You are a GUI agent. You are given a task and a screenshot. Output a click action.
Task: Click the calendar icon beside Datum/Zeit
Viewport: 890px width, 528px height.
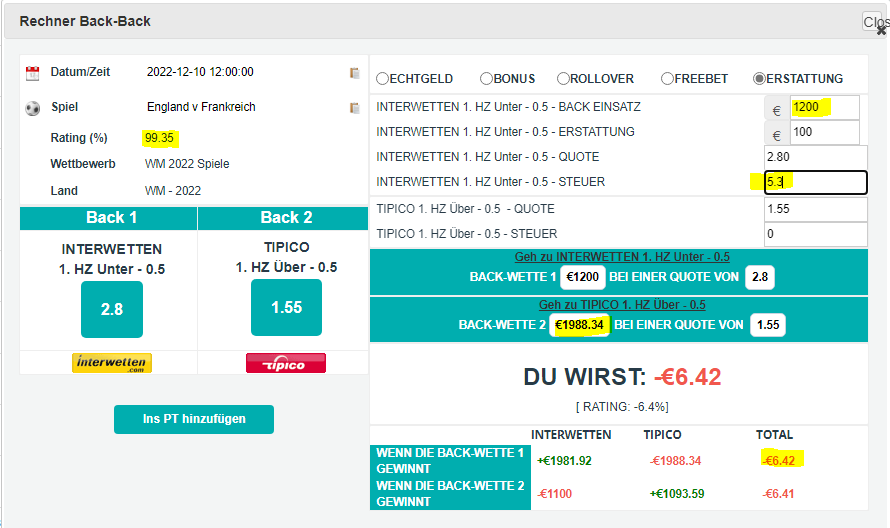click(32, 73)
